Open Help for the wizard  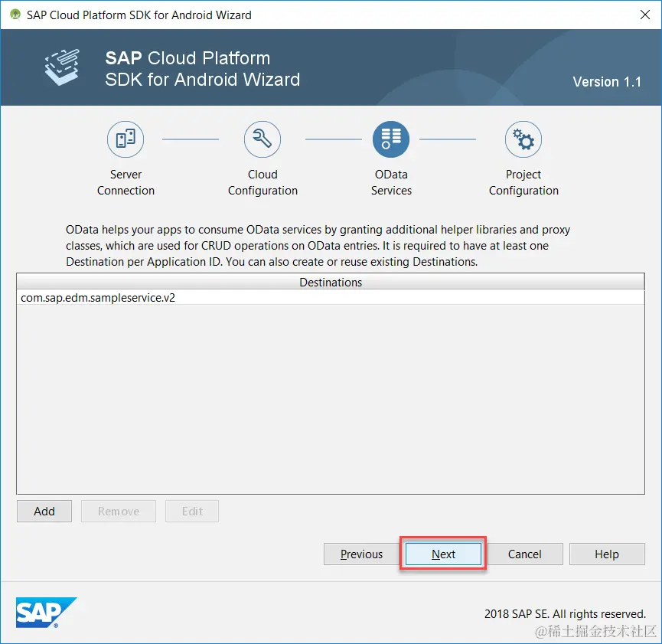pos(607,554)
